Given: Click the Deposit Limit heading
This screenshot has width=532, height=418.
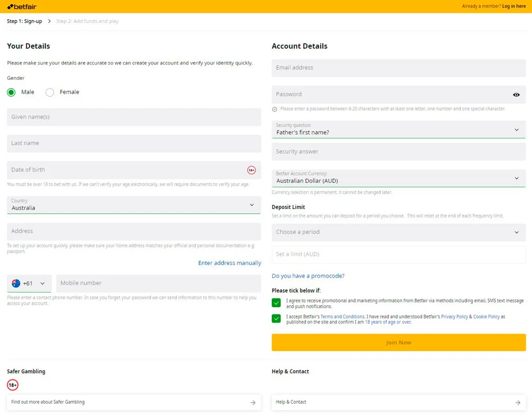Looking at the screenshot, I should pyautogui.click(x=288, y=207).
